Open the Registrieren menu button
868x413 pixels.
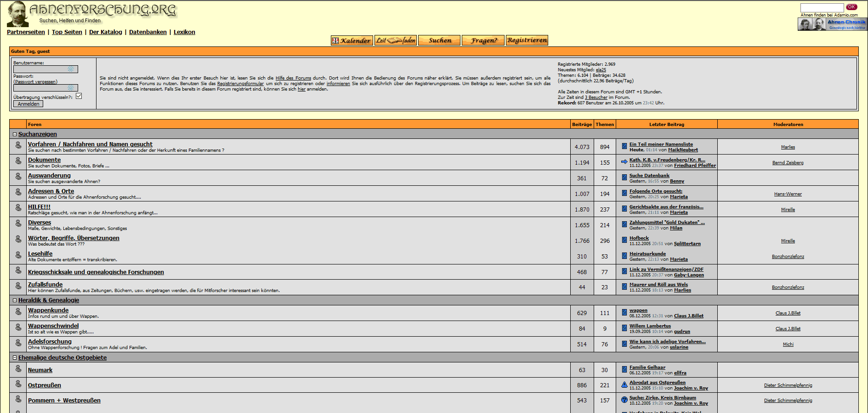(527, 40)
